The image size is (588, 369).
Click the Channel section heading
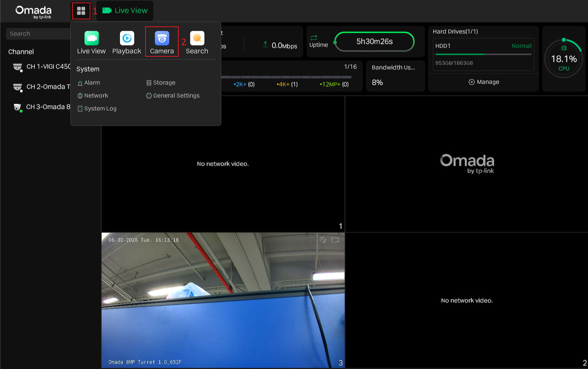[21, 52]
